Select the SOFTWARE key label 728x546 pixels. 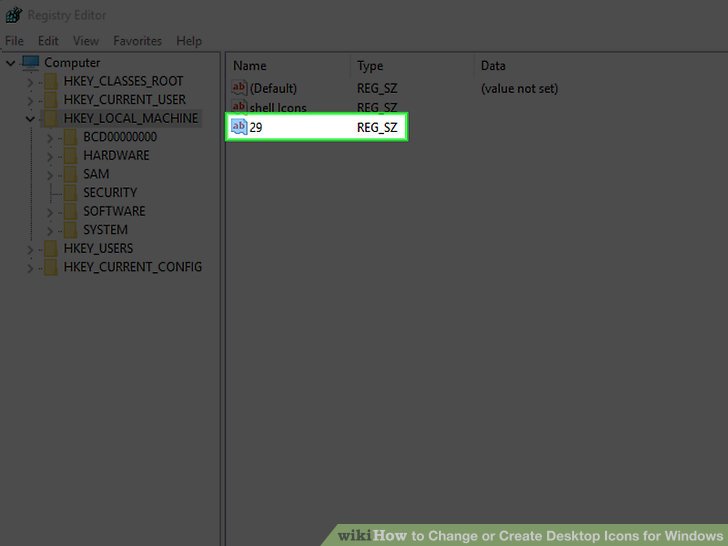(114, 211)
